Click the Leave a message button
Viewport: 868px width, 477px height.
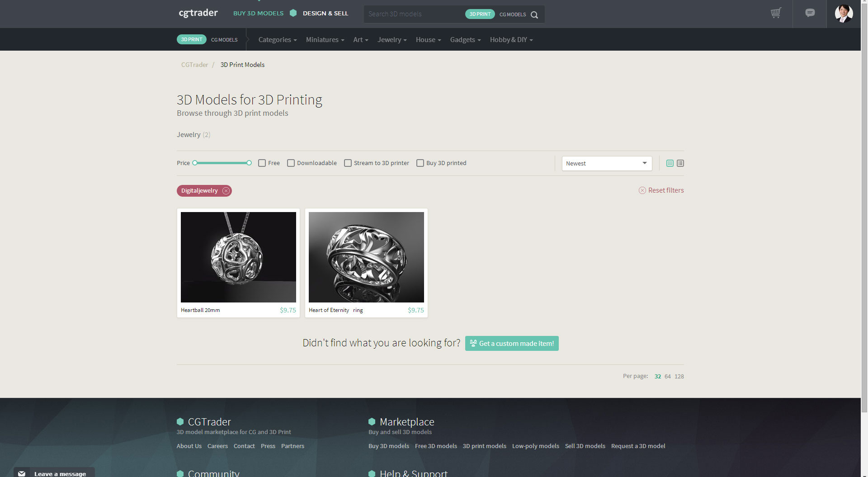click(54, 472)
